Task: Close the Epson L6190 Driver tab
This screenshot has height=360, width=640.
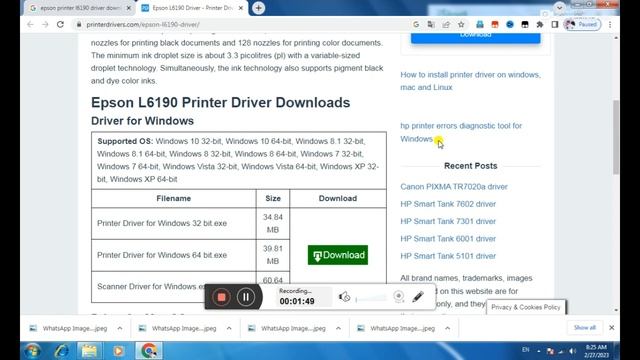Action: pos(241,8)
